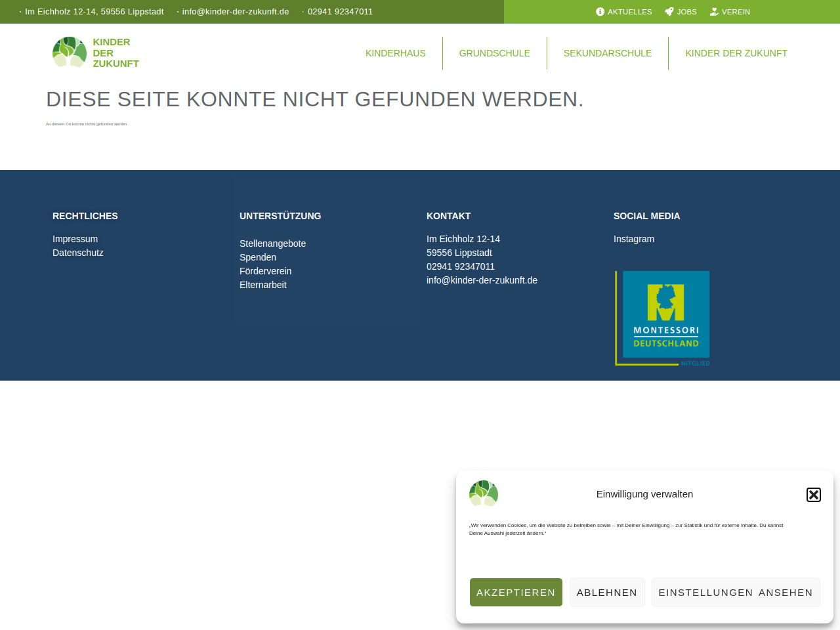View Stellenangebote in the footer

(272, 243)
